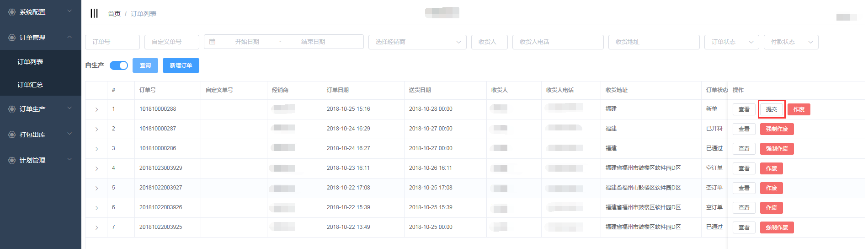Screen dimensions: 868x249
Task: Click the 计划管理 sidebar icon
Action: pyautogui.click(x=12, y=160)
